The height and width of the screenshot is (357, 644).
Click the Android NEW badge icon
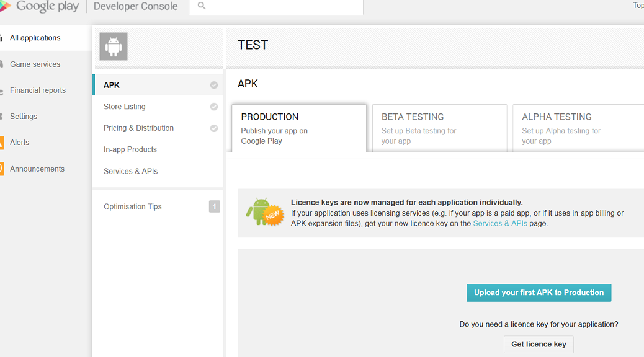tap(265, 212)
